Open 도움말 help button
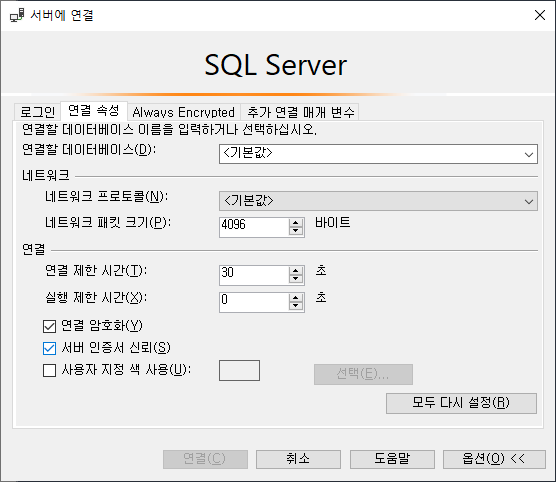556x482 pixels. point(392,459)
